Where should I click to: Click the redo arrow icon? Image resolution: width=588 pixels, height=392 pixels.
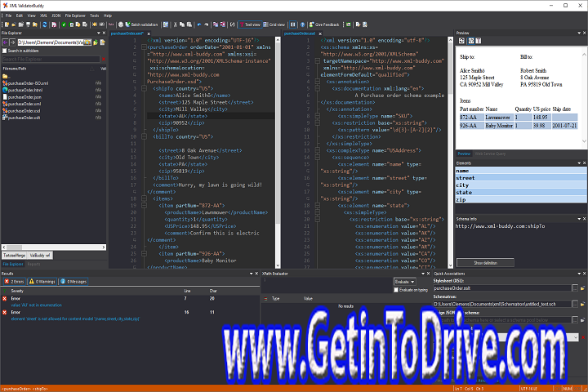207,24
